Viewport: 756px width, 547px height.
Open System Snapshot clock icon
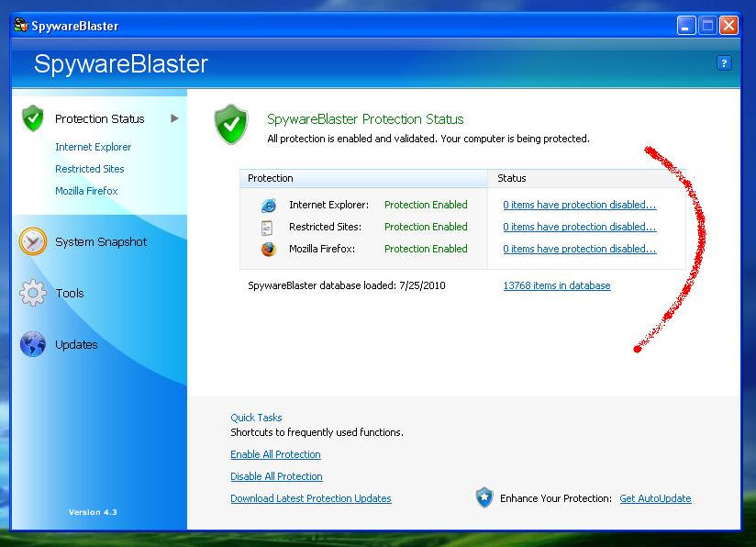pyautogui.click(x=33, y=241)
